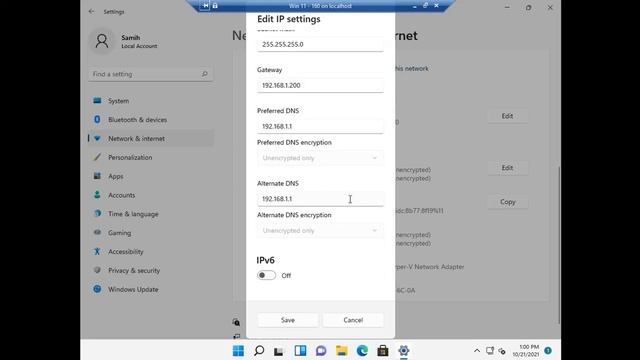Open the Personalization brush icon
The width and height of the screenshot is (640, 360).
pos(97,157)
